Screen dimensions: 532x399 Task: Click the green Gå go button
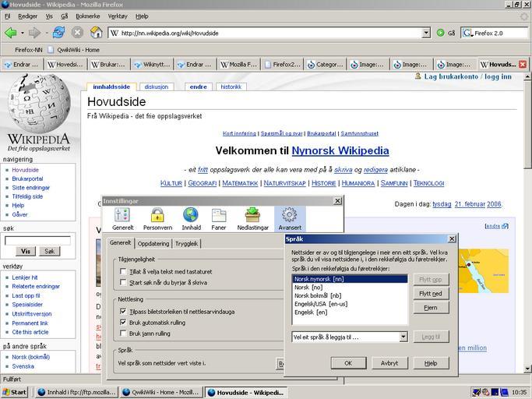pos(446,33)
